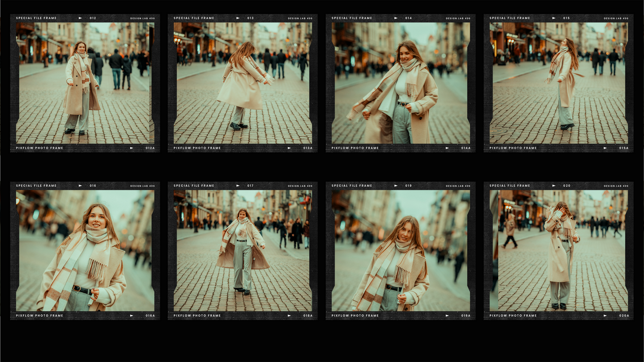The width and height of the screenshot is (644, 362).
Task: Click 'DESIGN LAB 400' text in frame 016
Action: (x=143, y=186)
